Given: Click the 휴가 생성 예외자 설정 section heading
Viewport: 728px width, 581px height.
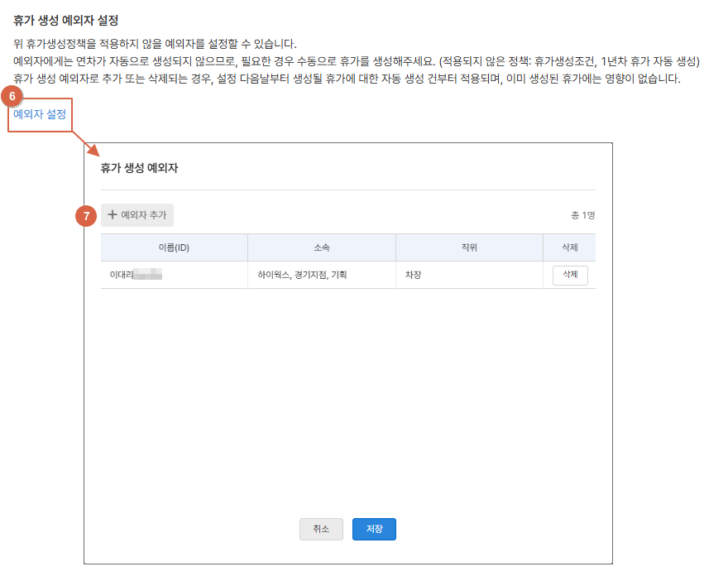Looking at the screenshot, I should pos(66,19).
